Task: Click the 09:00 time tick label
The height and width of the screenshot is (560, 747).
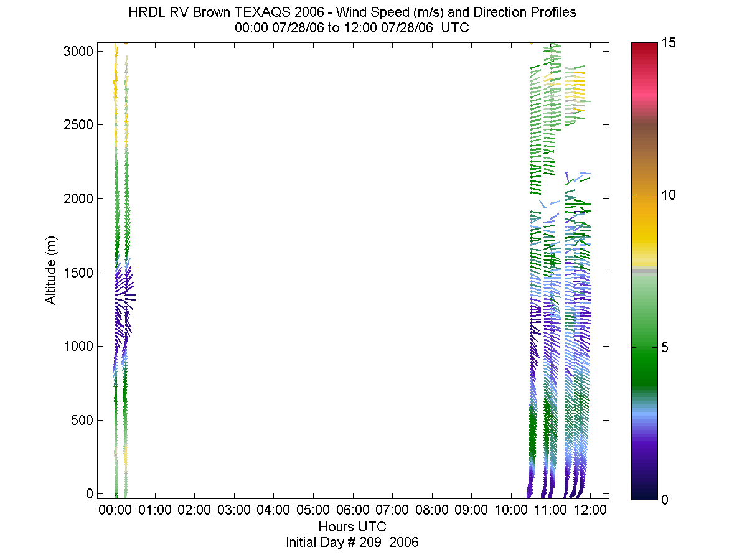Action: point(471,510)
